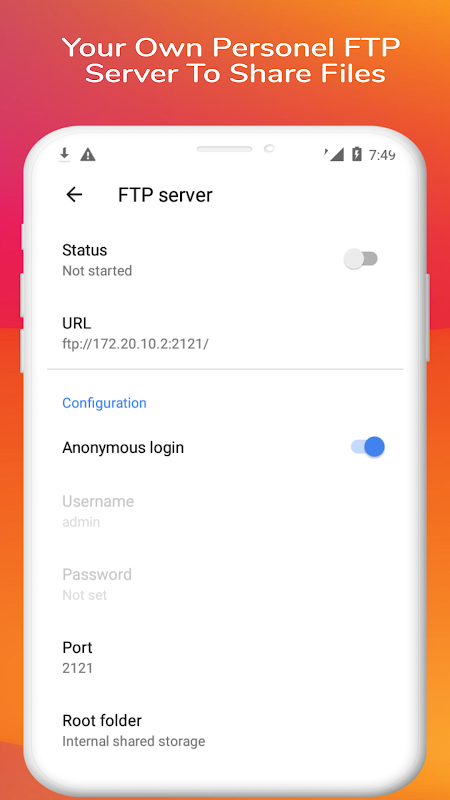Turn on the Status server switch

(361, 259)
